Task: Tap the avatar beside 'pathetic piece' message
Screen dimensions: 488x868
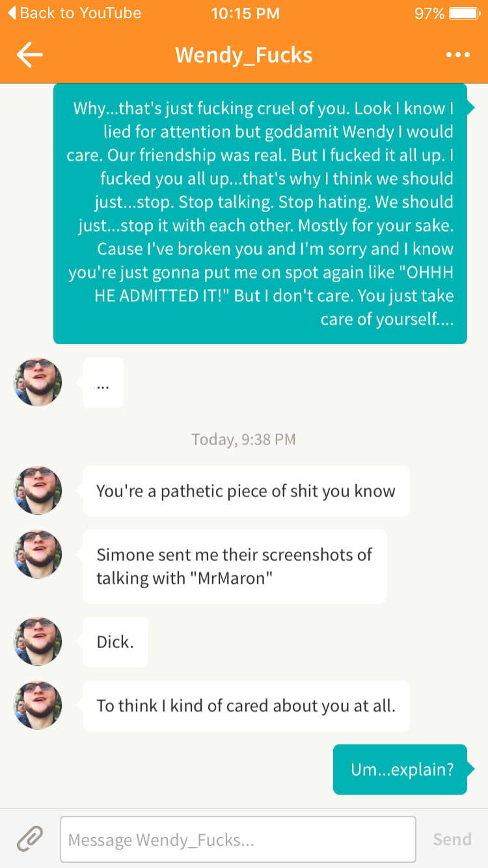Action: [x=38, y=491]
